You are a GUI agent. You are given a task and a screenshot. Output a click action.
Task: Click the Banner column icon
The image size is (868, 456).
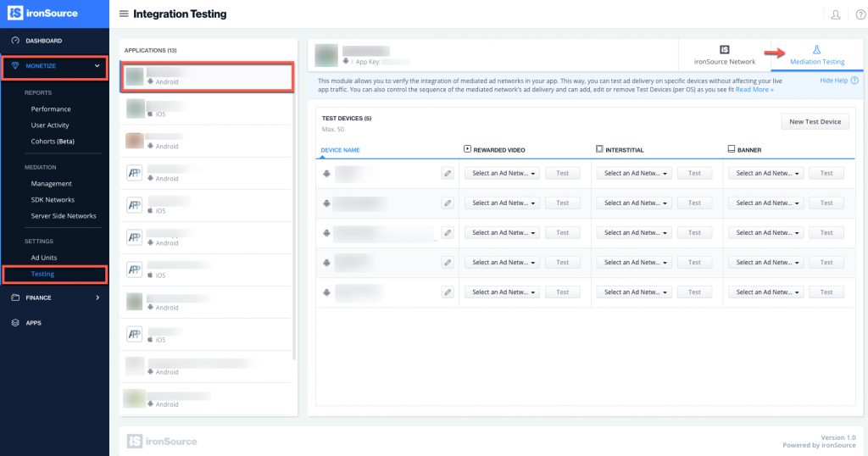pos(732,149)
